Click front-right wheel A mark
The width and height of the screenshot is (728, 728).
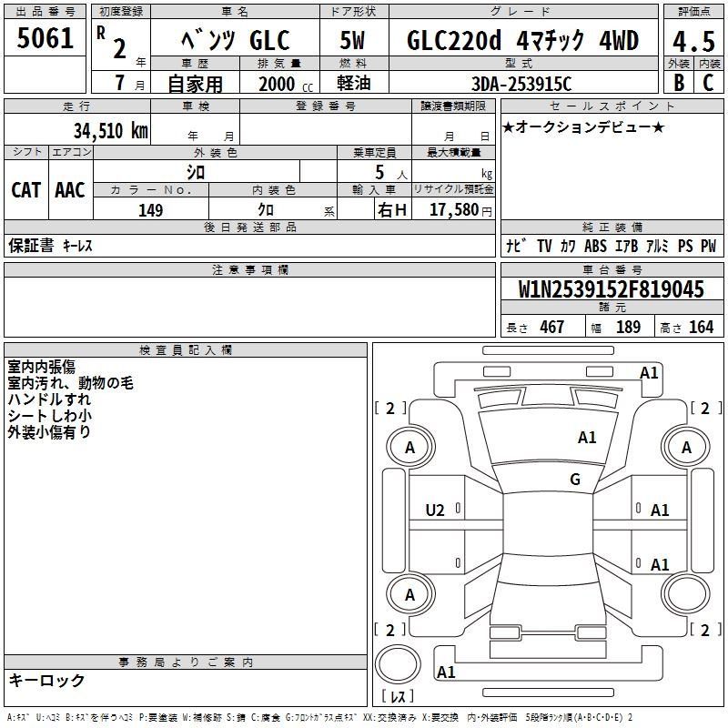click(686, 448)
